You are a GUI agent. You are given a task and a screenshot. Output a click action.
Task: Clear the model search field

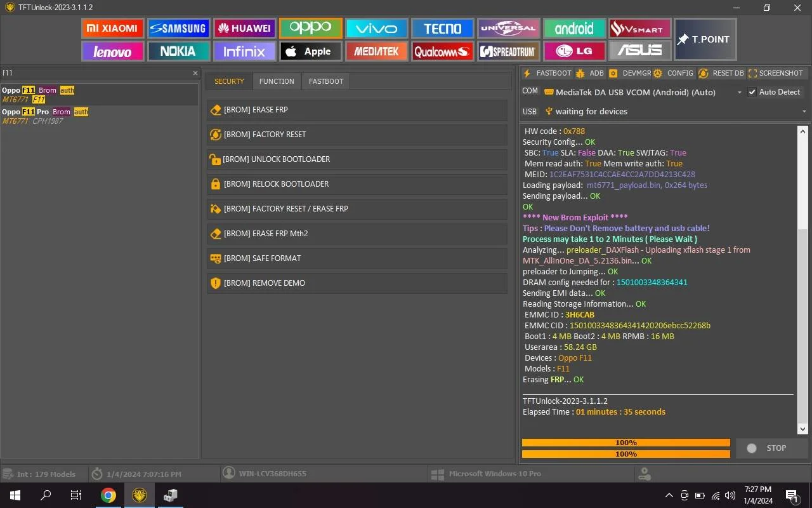pos(195,73)
